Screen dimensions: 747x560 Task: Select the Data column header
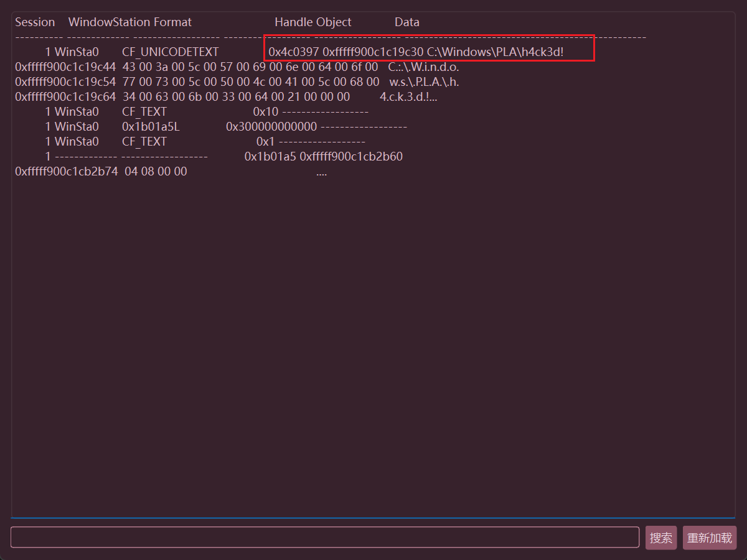pyautogui.click(x=406, y=22)
